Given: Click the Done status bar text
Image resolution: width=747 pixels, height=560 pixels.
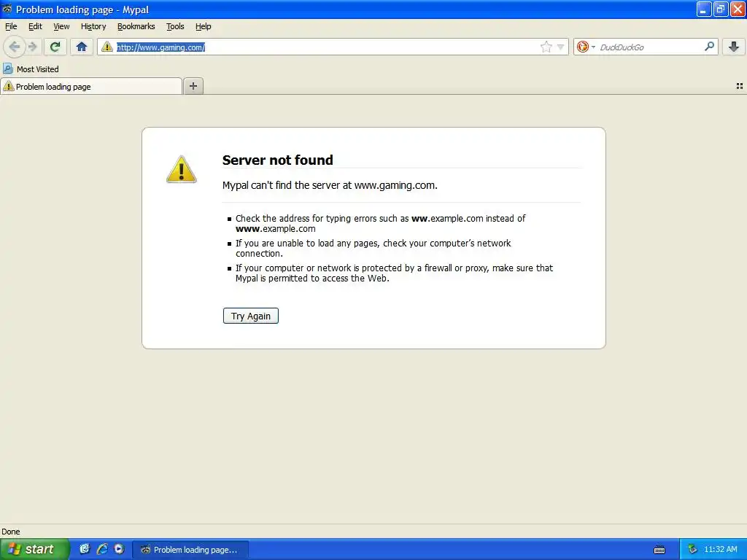Looking at the screenshot, I should point(11,532).
